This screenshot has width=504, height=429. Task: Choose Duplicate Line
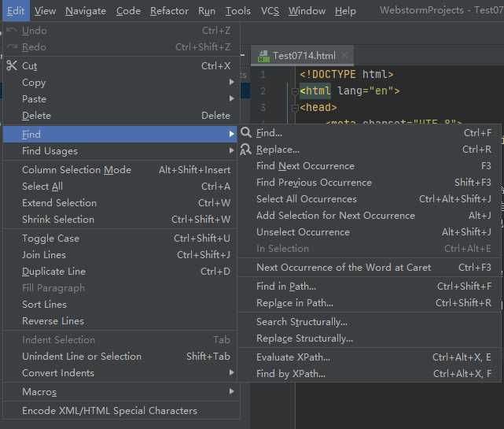[x=120, y=272]
